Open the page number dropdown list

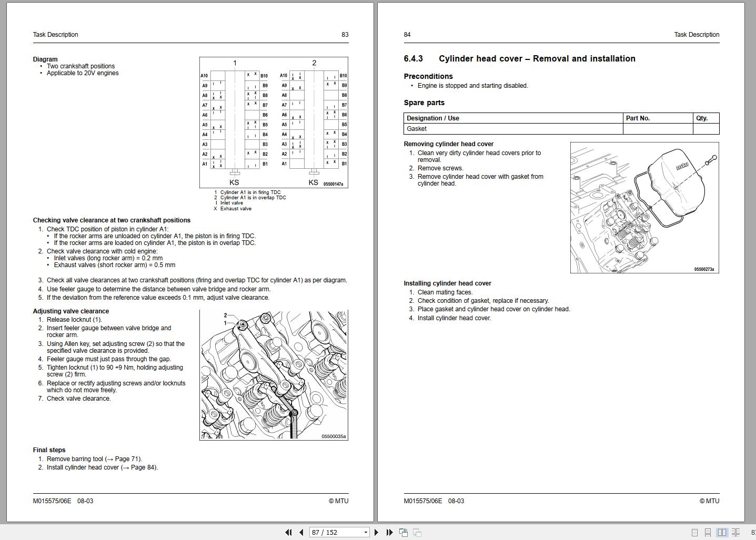click(366, 532)
